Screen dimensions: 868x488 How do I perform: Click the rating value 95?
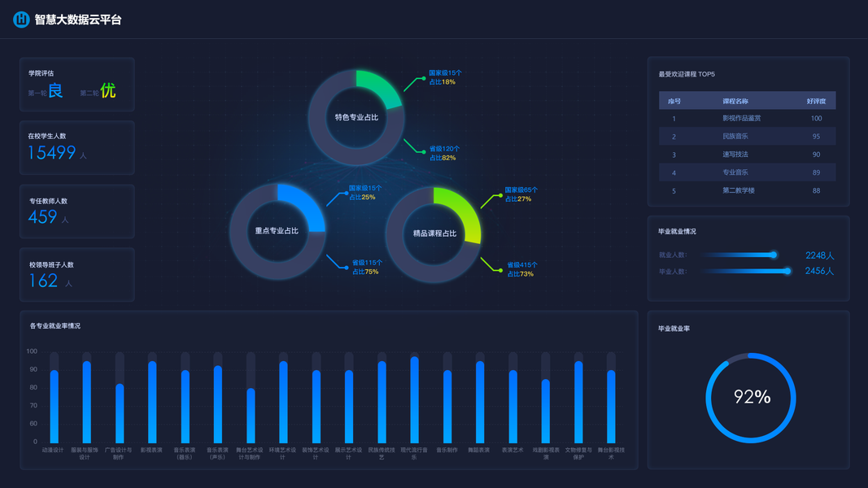816,136
